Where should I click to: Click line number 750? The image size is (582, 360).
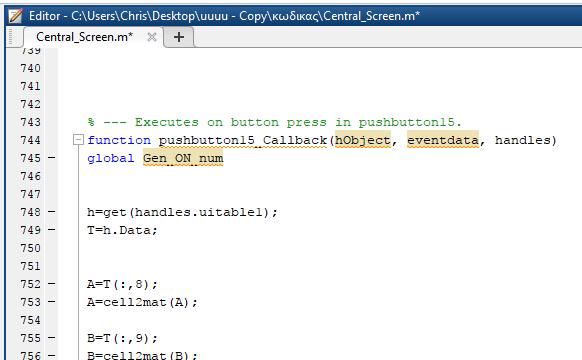30,248
